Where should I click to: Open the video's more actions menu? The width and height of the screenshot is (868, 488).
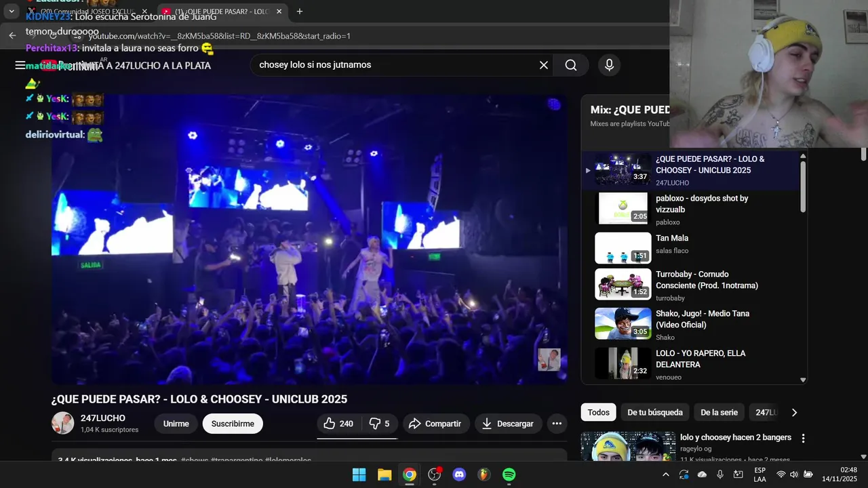pos(557,424)
